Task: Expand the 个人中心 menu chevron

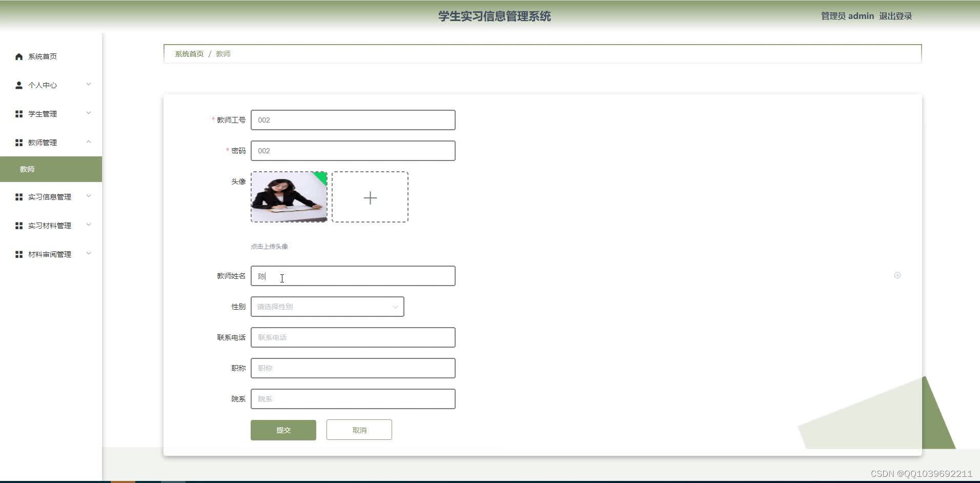Action: (x=89, y=85)
